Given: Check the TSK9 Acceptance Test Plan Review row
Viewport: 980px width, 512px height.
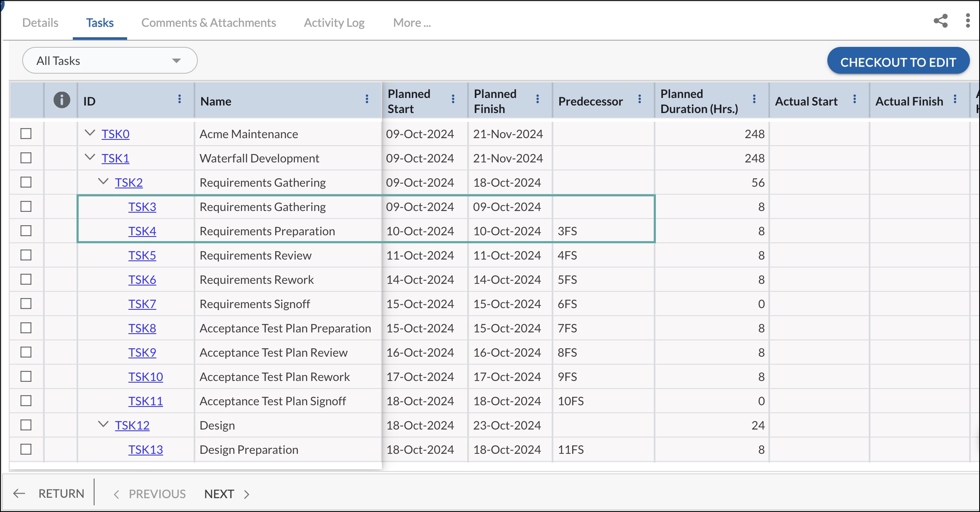Looking at the screenshot, I should tap(26, 352).
